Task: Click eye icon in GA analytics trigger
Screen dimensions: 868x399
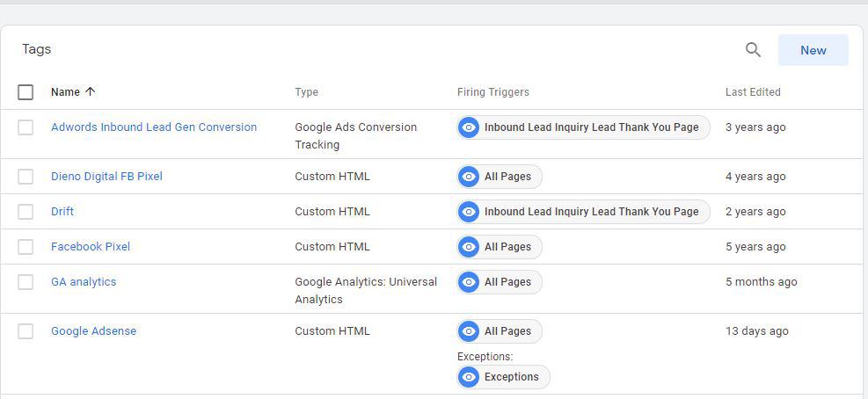Action: click(x=469, y=282)
